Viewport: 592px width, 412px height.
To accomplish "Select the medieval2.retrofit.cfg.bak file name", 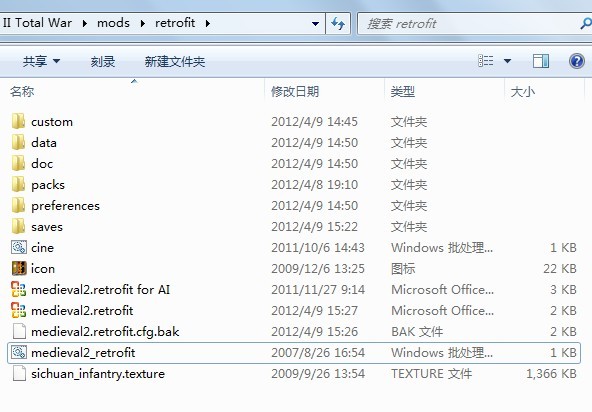I will pyautogui.click(x=105, y=332).
